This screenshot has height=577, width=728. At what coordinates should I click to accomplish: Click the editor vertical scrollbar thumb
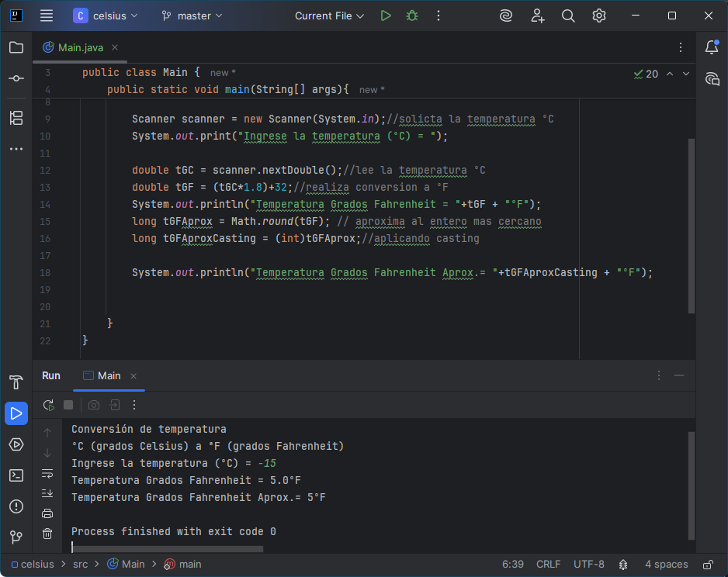(691, 226)
